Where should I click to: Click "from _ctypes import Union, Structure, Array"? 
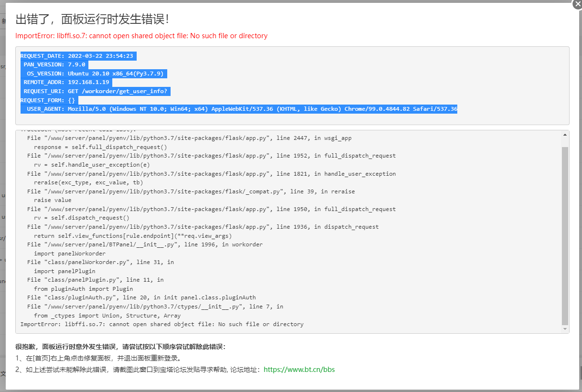(108, 316)
